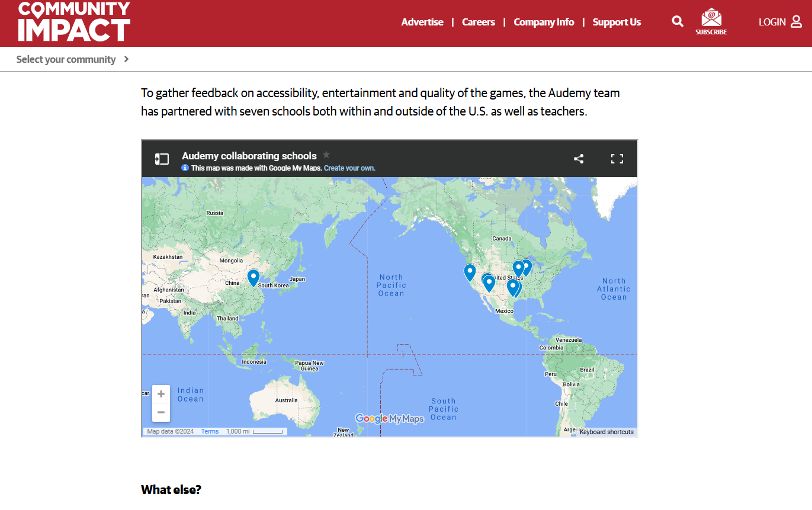Click the Indonesia label on the map

click(254, 362)
